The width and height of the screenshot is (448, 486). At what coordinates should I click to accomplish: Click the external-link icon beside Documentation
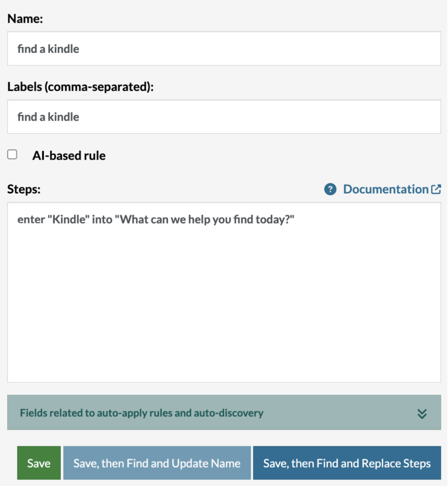pos(436,189)
